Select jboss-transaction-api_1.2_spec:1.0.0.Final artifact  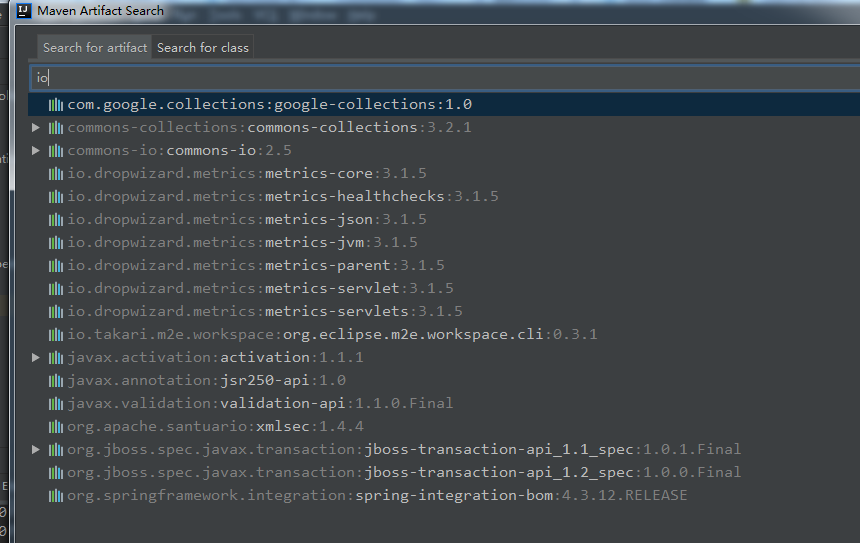pyautogui.click(x=404, y=473)
